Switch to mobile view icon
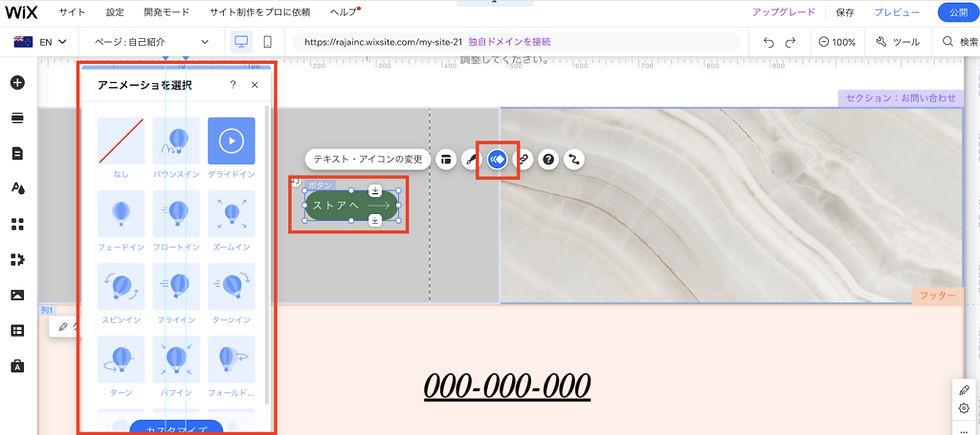This screenshot has width=980, height=435. [268, 42]
